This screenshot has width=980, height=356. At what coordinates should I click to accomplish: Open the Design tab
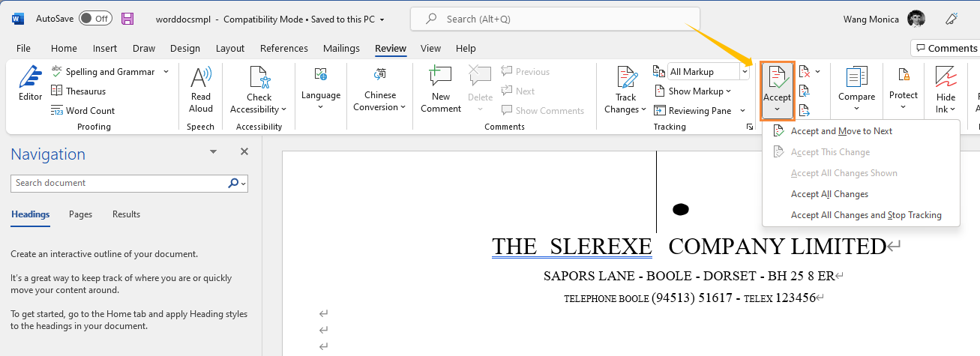tap(185, 48)
